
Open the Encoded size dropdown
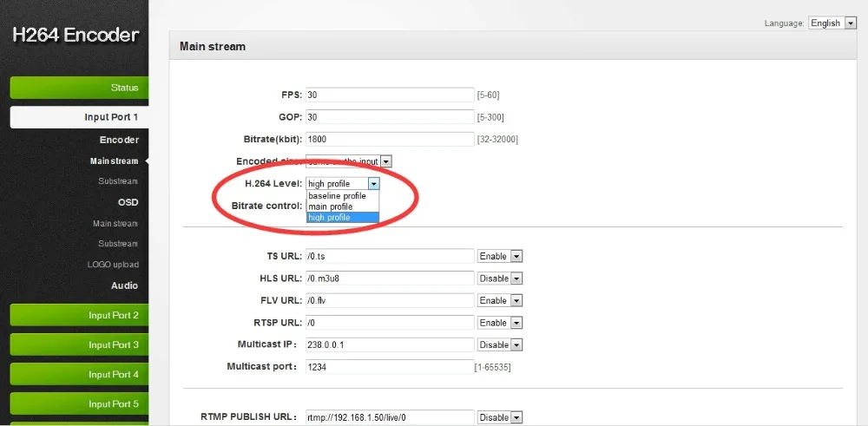349,161
